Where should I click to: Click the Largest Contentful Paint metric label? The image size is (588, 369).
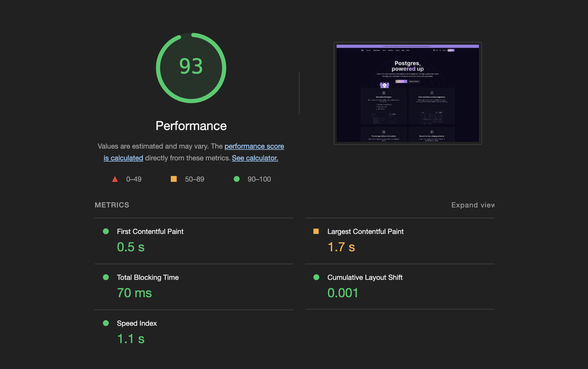click(365, 232)
